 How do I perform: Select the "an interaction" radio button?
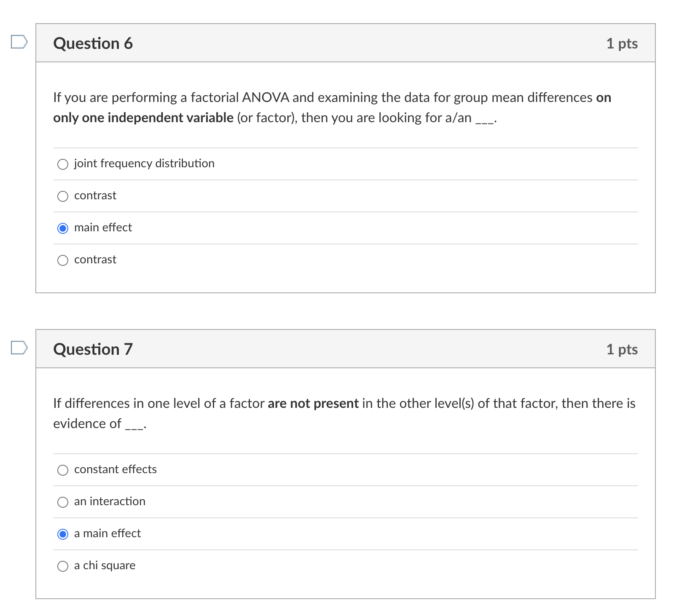(62, 502)
